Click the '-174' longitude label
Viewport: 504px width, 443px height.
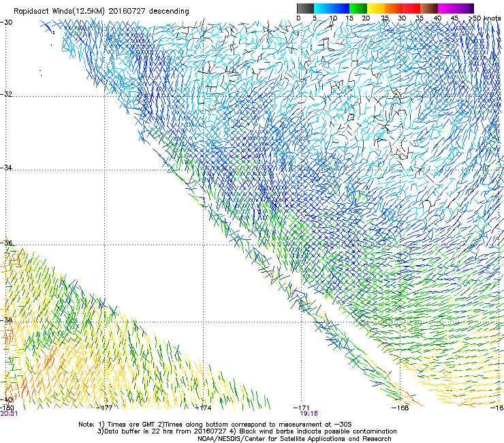tap(203, 408)
